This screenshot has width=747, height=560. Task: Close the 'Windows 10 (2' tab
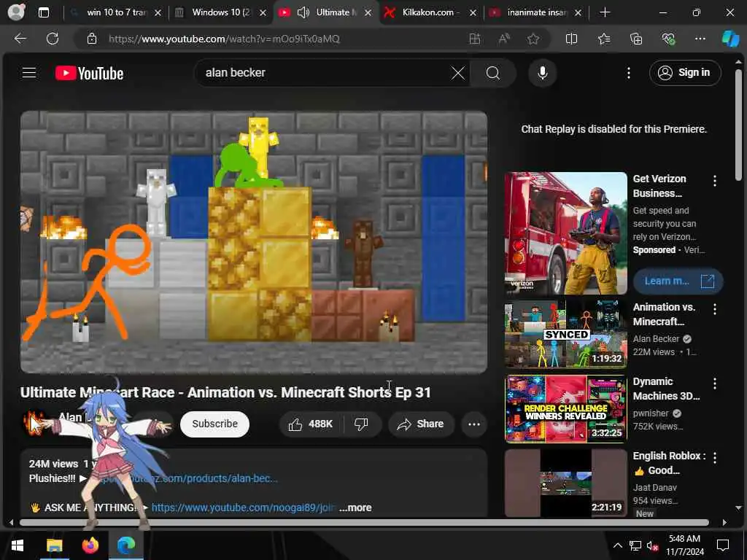click(x=263, y=13)
